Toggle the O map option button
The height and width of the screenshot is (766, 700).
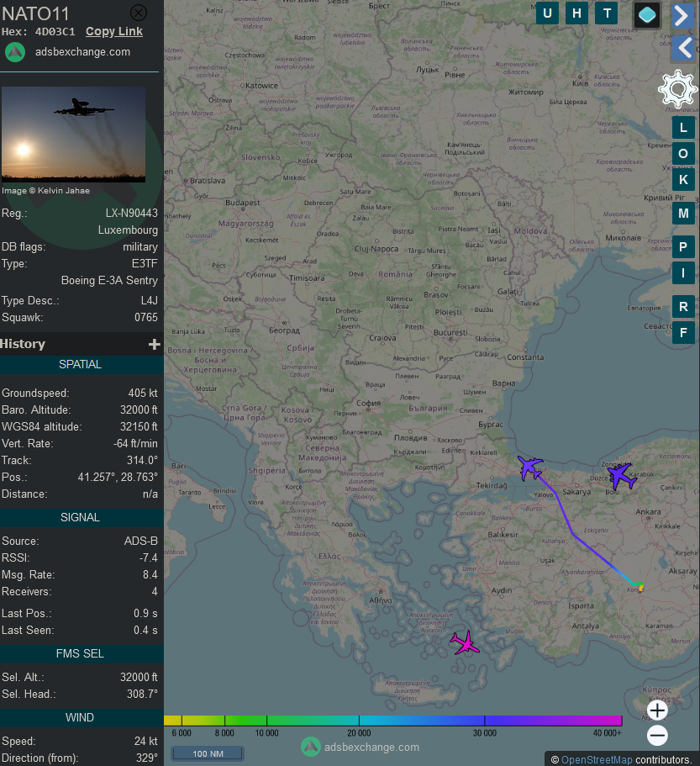(x=683, y=154)
